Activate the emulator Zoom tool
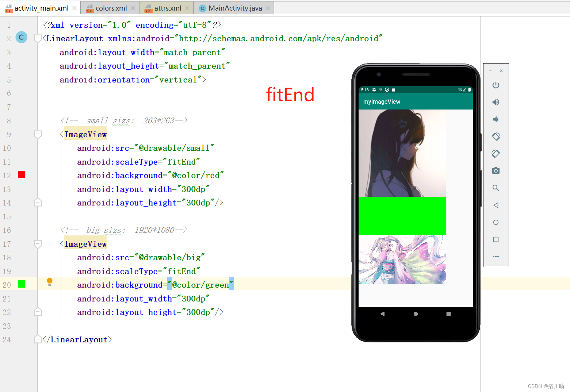Image resolution: width=570 pixels, height=392 pixels. 496,188
